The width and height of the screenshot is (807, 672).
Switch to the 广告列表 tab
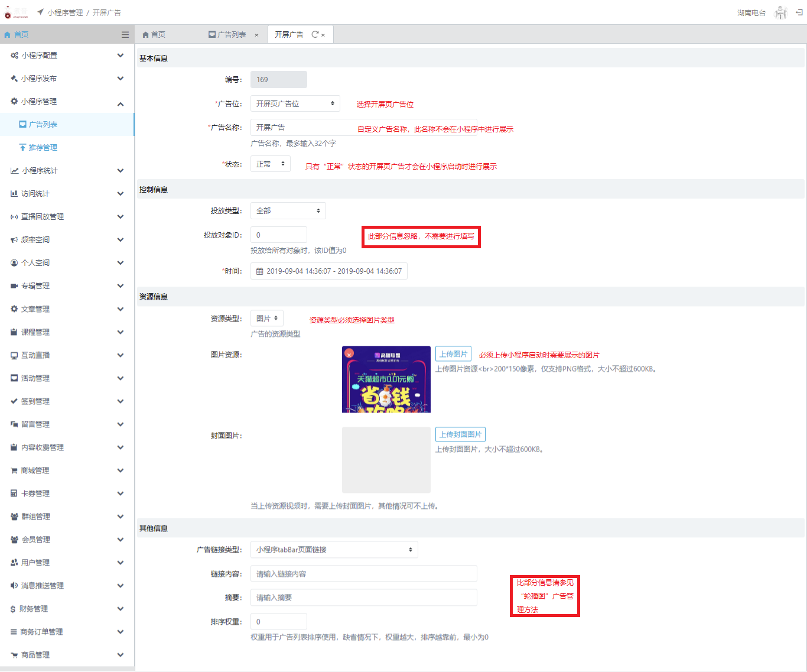tap(227, 35)
